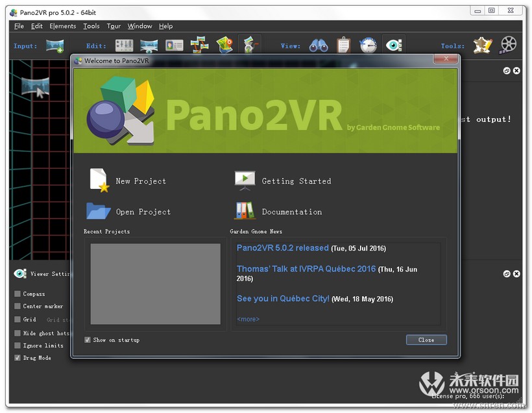Open the clock history View icon
Screen dimensions: 532x413
pyautogui.click(x=369, y=45)
